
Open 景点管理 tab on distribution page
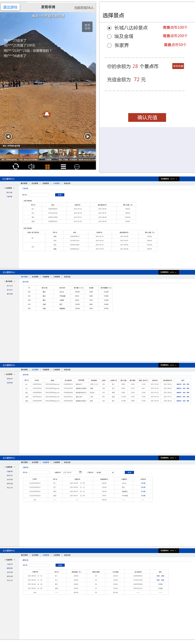[x=24, y=184]
